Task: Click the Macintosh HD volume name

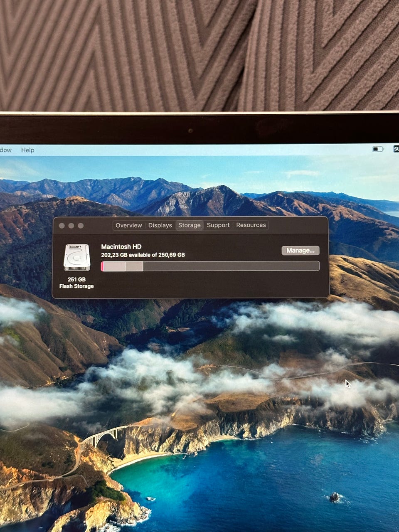Action: pyautogui.click(x=121, y=246)
